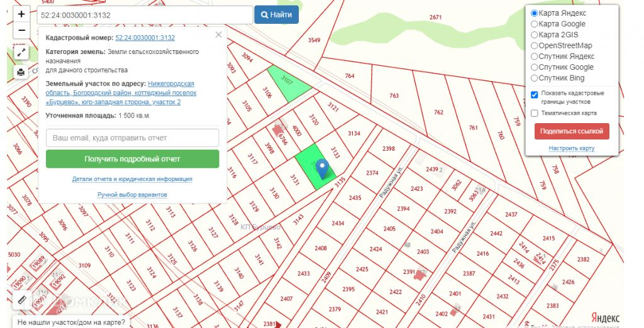Click the Поделиться ссылкой button
644x328 pixels.
pos(572,131)
